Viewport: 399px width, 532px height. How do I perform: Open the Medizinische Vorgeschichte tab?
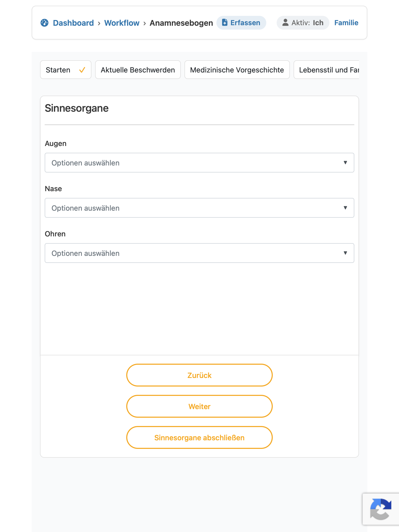(237, 70)
